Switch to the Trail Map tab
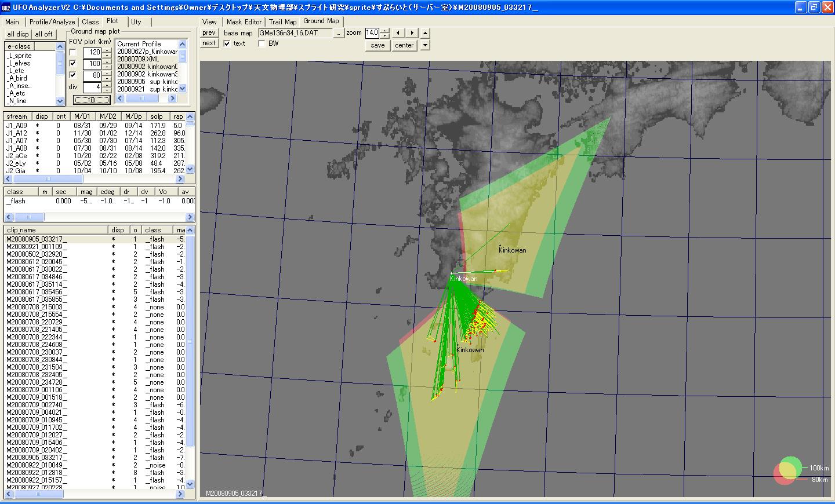 [x=282, y=22]
